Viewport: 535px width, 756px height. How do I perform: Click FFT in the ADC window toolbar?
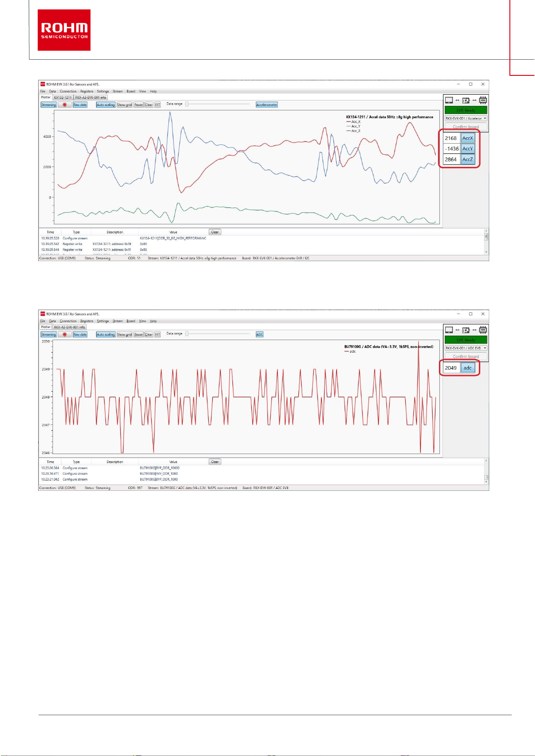coord(158,335)
